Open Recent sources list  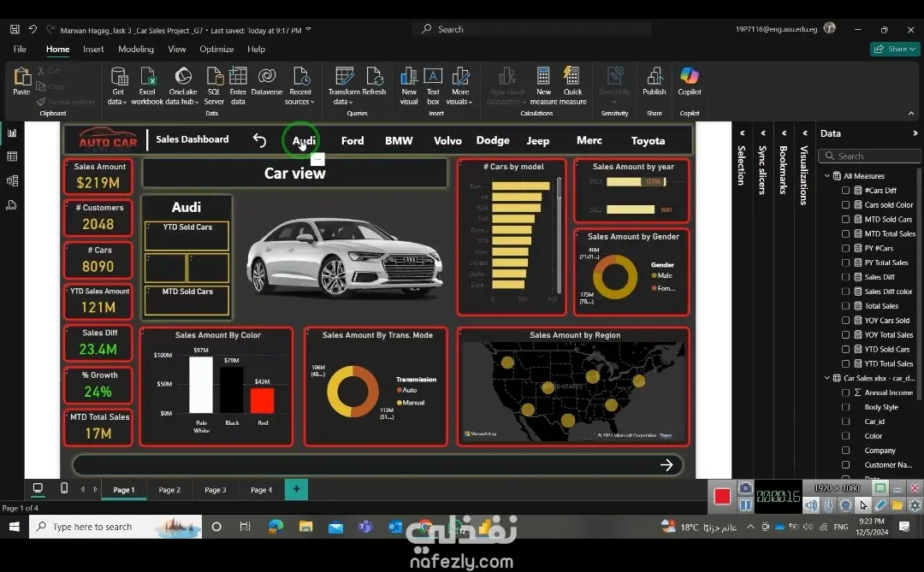300,86
